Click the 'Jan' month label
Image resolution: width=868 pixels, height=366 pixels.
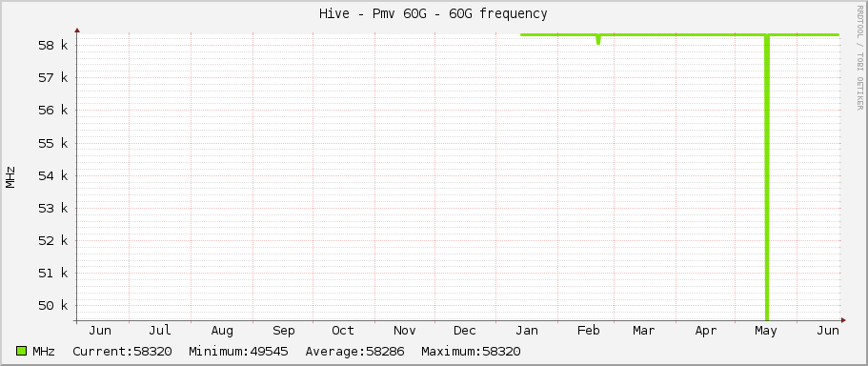pos(527,331)
